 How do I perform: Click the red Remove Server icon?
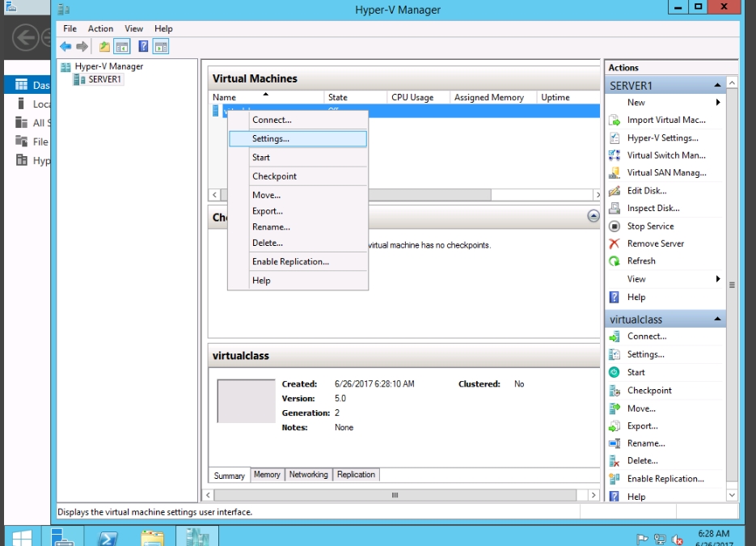click(x=615, y=243)
